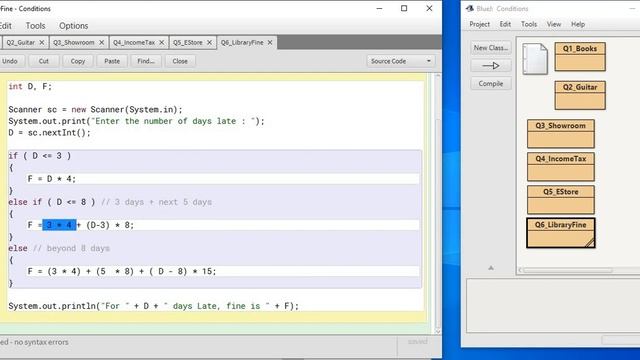Open Edit menu in BlueJ window
640x360 pixels.
click(x=505, y=24)
